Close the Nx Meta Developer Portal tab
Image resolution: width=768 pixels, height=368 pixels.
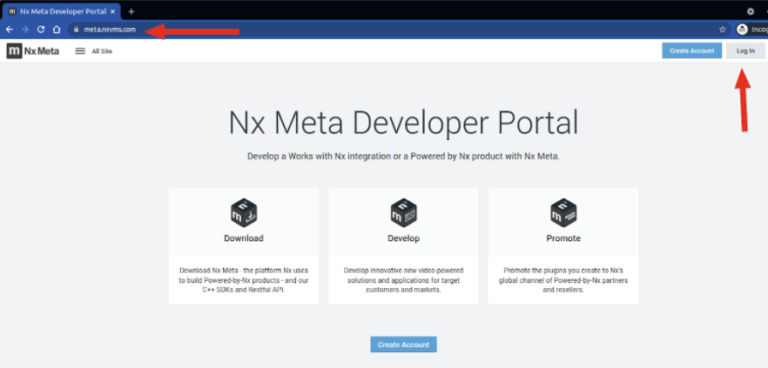pyautogui.click(x=113, y=11)
